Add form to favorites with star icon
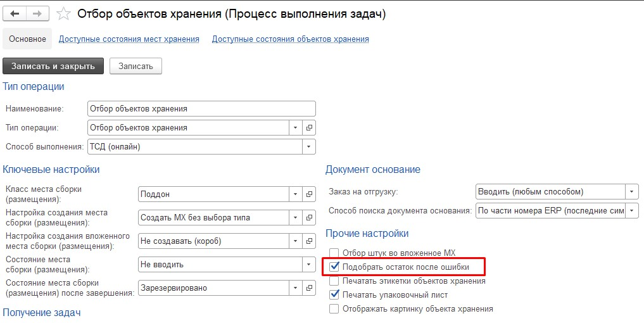 point(63,13)
